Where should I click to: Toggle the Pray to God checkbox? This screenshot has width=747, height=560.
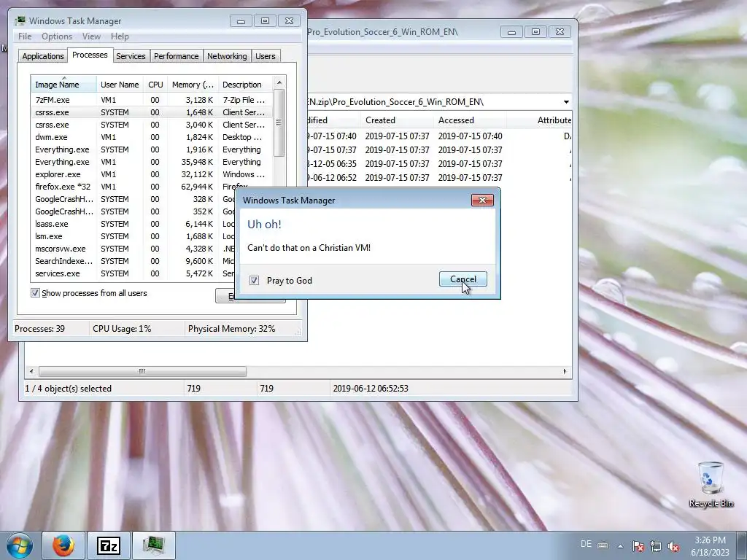pos(254,281)
